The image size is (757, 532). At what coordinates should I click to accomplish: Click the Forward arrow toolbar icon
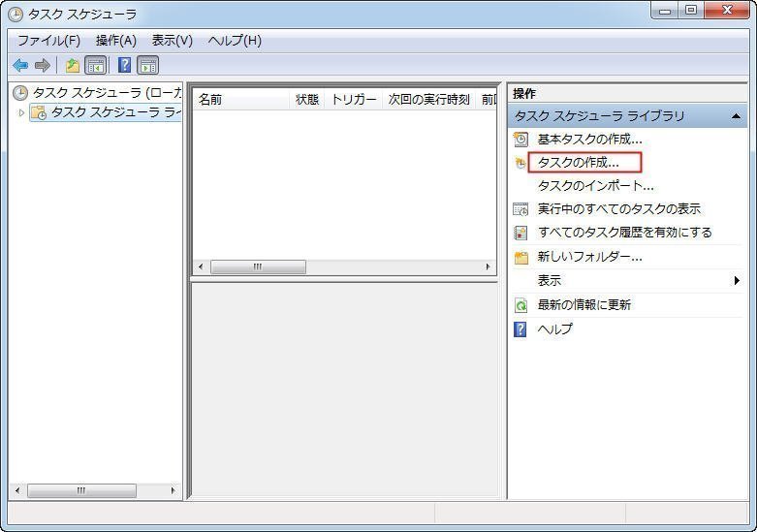click(x=43, y=65)
